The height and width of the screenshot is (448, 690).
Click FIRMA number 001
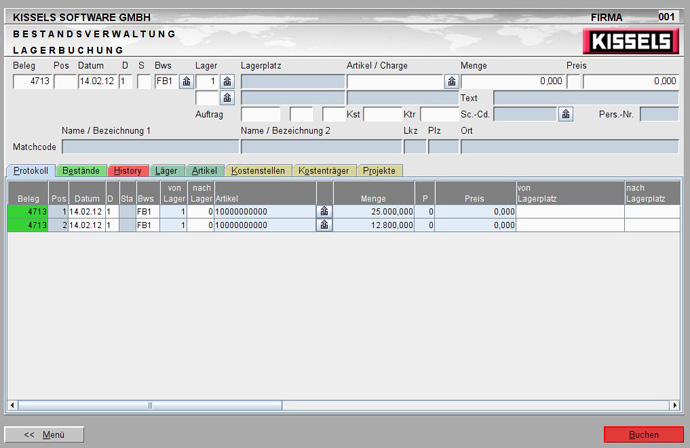pyautogui.click(x=666, y=17)
